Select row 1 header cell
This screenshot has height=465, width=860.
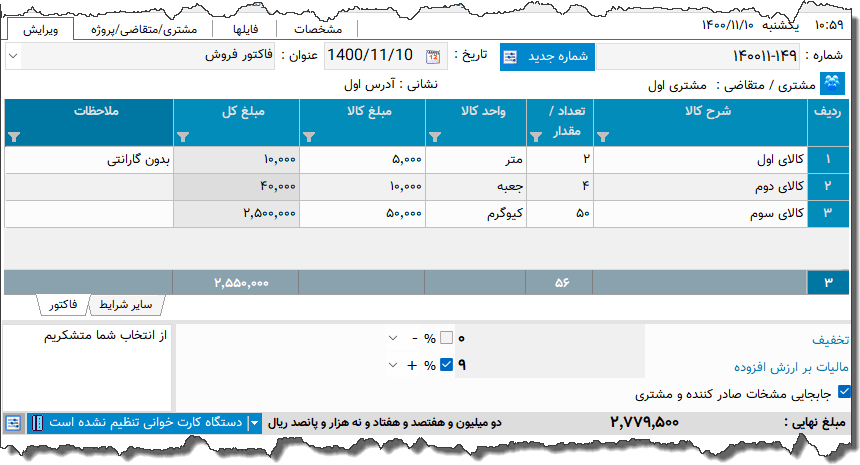click(x=828, y=160)
